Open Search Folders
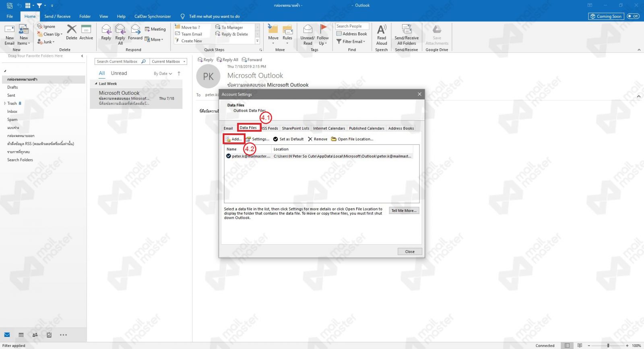The height and width of the screenshot is (349, 644). (x=20, y=160)
